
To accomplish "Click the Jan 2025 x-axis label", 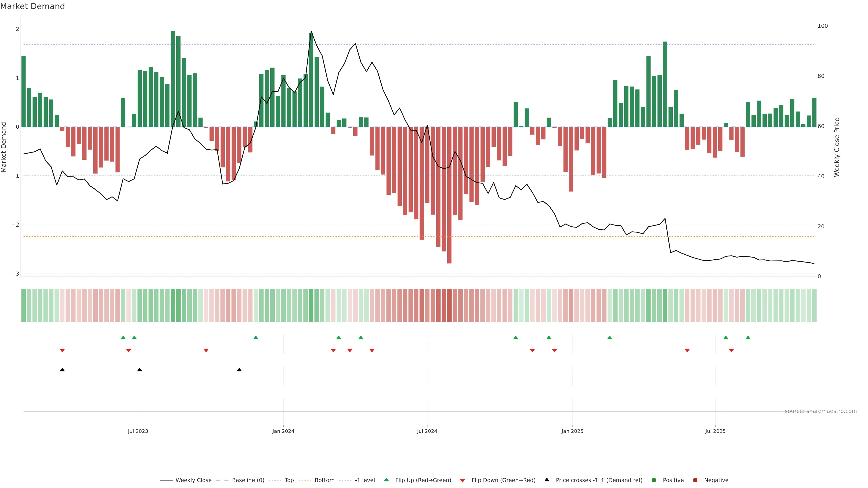I will pos(572,431).
